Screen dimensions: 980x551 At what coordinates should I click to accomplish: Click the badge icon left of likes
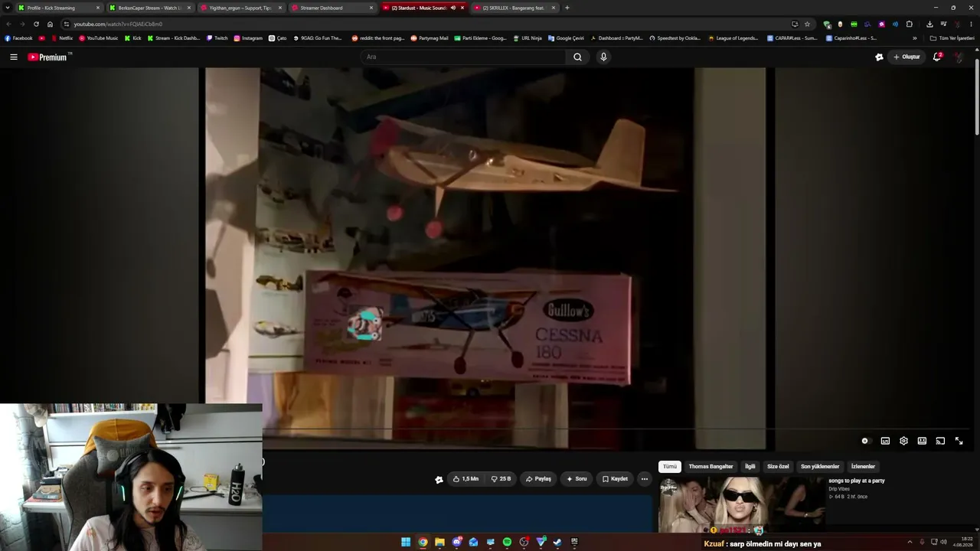pyautogui.click(x=439, y=480)
